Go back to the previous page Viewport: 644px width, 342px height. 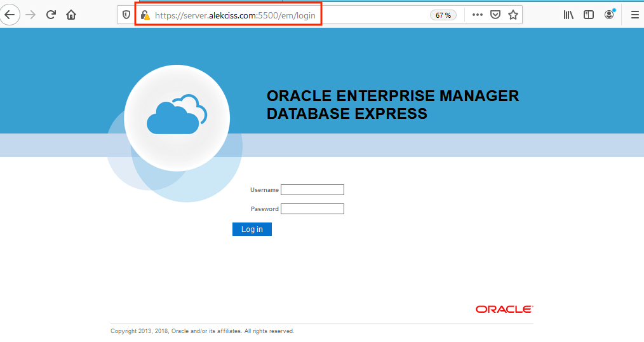click(x=10, y=15)
